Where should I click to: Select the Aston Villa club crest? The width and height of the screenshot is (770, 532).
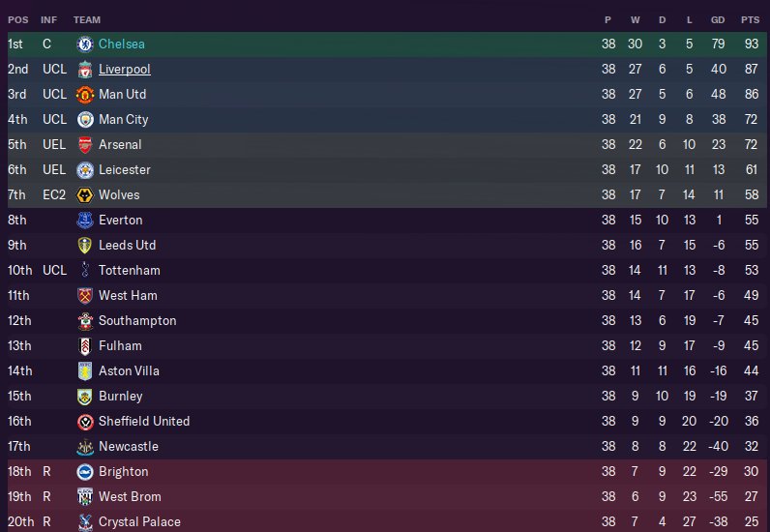coord(85,371)
